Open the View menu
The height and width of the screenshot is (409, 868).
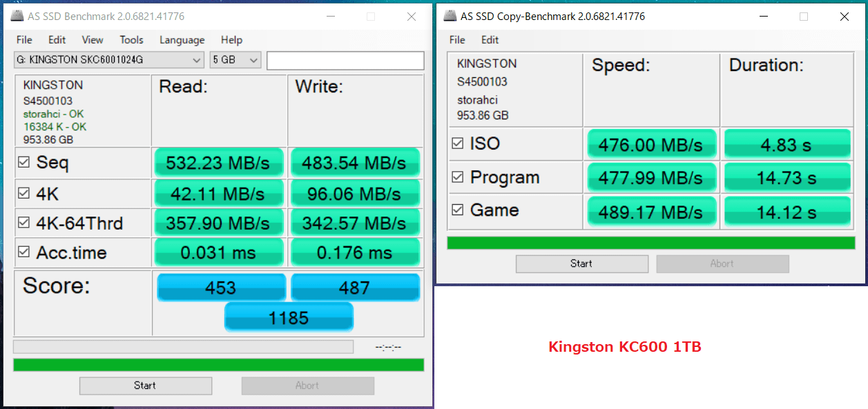pos(93,40)
